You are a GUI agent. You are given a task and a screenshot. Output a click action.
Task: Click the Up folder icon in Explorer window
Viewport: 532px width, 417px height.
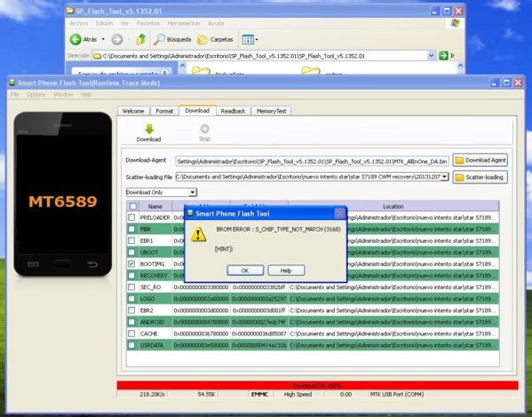(141, 40)
